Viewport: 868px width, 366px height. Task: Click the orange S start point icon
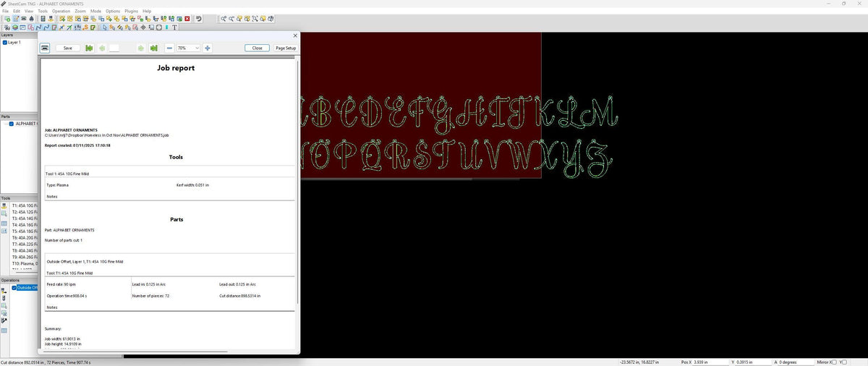click(85, 27)
